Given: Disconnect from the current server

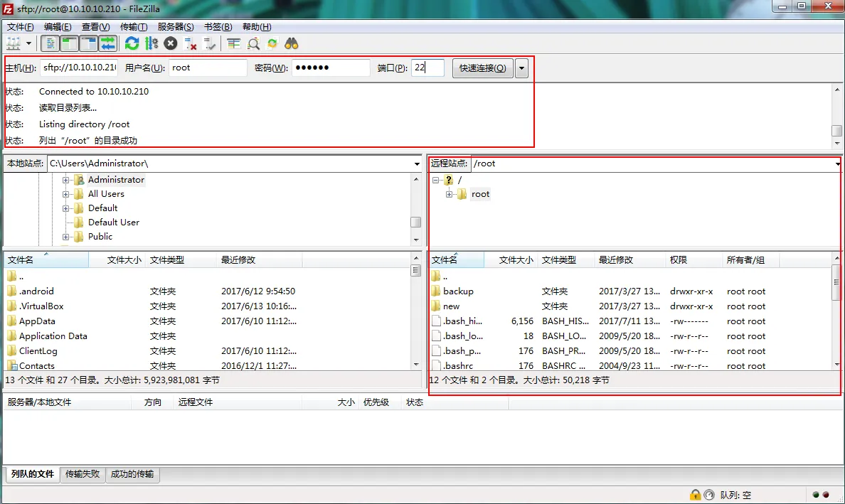Looking at the screenshot, I should point(190,43).
